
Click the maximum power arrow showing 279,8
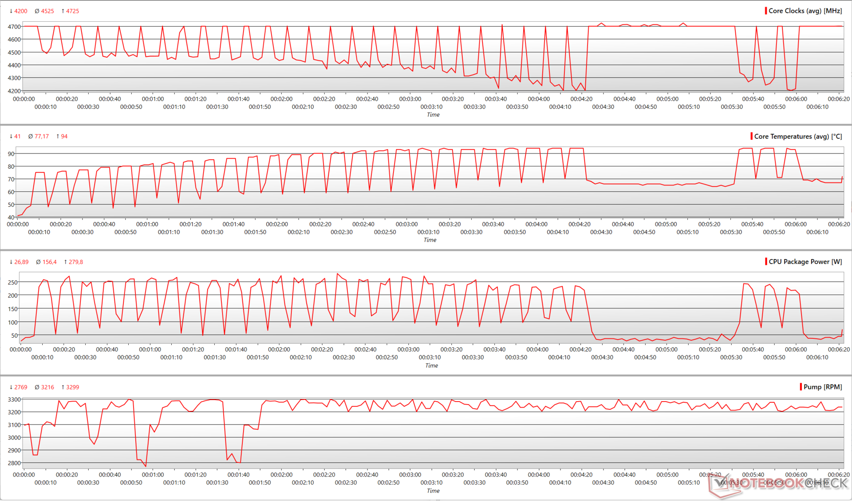(65, 262)
